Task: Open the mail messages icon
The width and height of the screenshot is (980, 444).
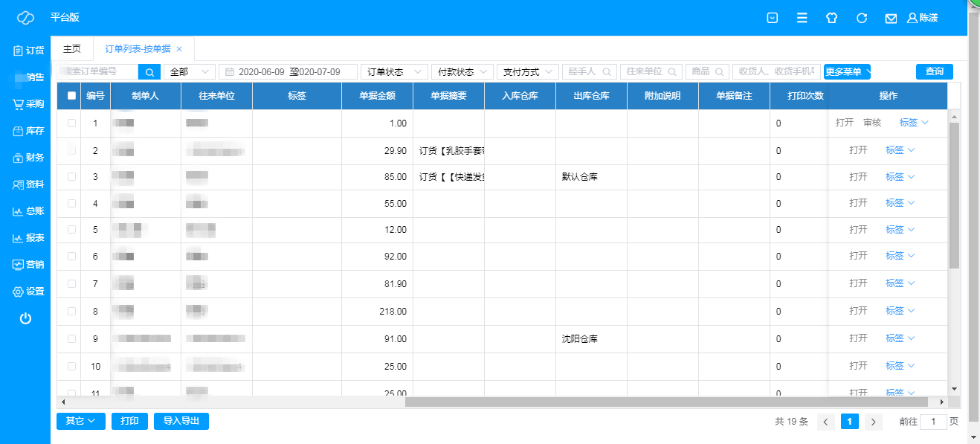Action: 891,18
